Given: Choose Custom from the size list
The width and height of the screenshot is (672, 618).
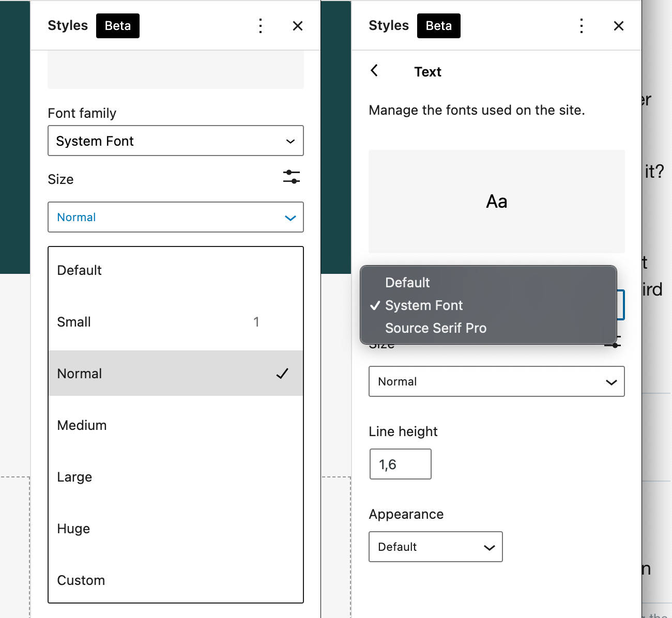Looking at the screenshot, I should (81, 580).
